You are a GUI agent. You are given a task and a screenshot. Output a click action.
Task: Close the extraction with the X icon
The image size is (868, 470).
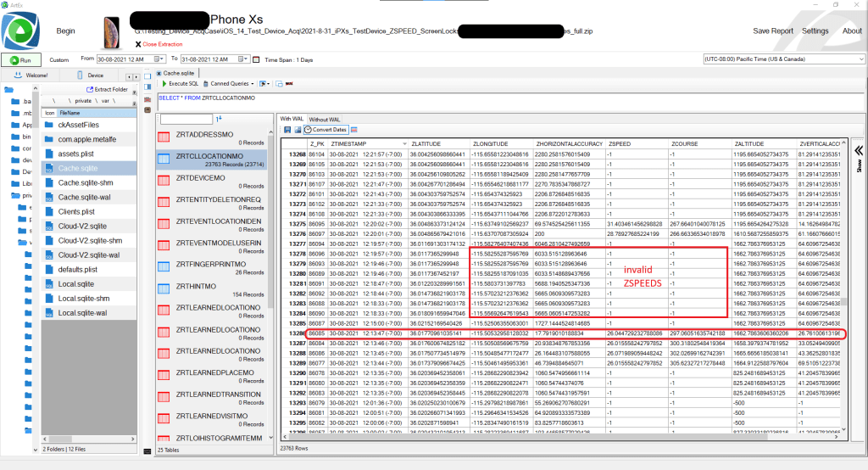[x=138, y=43]
